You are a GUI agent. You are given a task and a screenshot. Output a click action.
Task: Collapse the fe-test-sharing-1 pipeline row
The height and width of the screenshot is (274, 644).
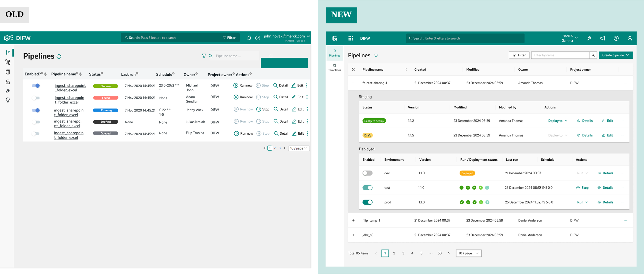pyautogui.click(x=353, y=83)
